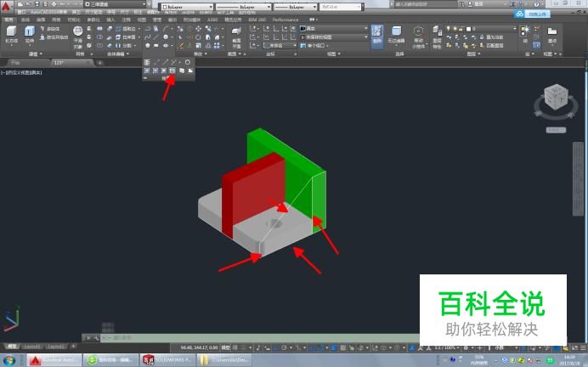Toggle layer freeze sun icon in layer box

pos(455,29)
